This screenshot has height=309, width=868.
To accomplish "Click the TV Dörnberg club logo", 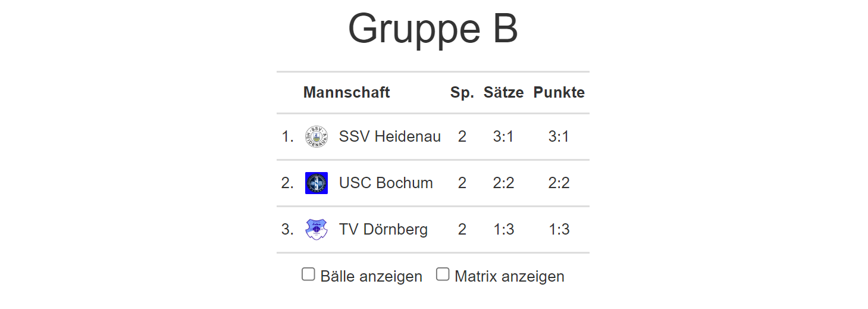I will (316, 229).
